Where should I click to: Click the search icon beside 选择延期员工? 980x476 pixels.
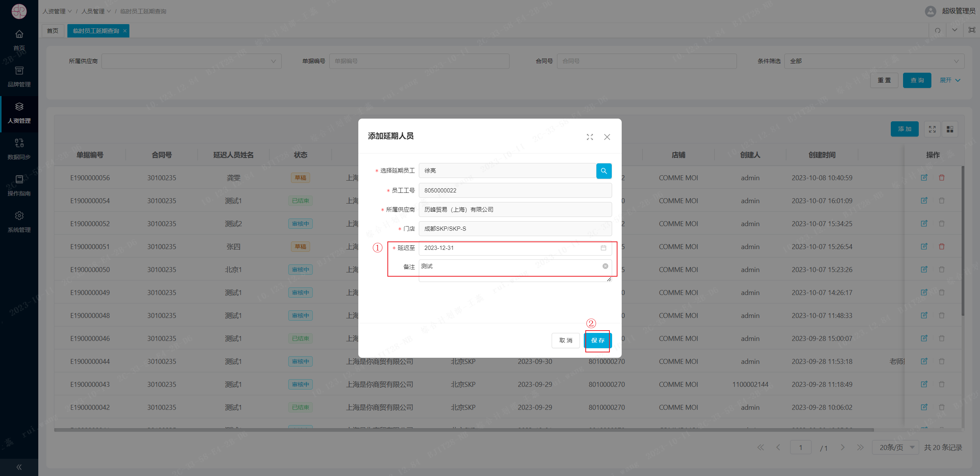[x=604, y=171]
